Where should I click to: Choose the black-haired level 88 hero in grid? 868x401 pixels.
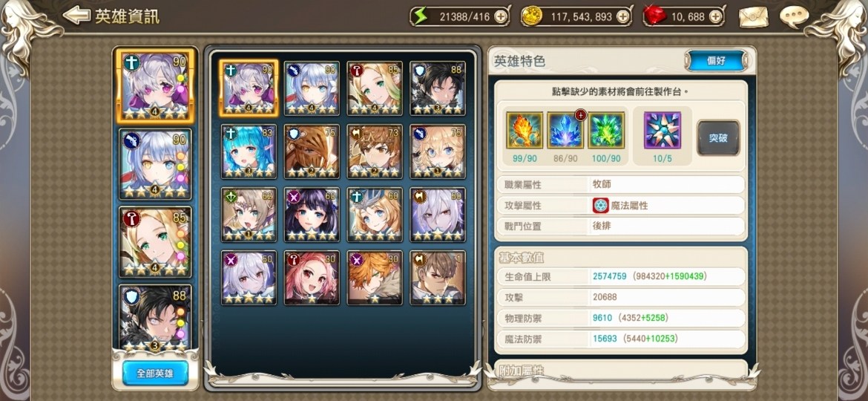[x=437, y=88]
